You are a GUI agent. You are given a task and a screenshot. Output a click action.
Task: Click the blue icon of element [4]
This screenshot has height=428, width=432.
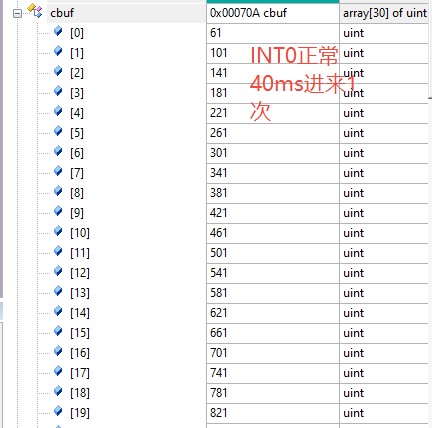(x=58, y=111)
